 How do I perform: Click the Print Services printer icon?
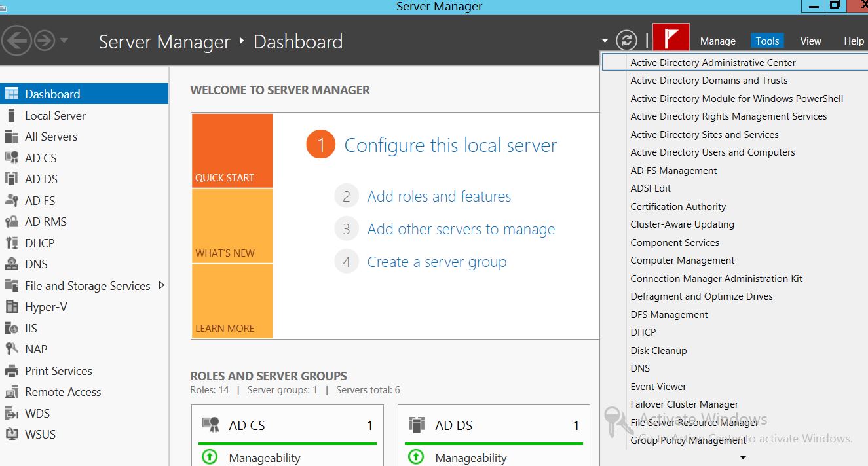tap(11, 371)
